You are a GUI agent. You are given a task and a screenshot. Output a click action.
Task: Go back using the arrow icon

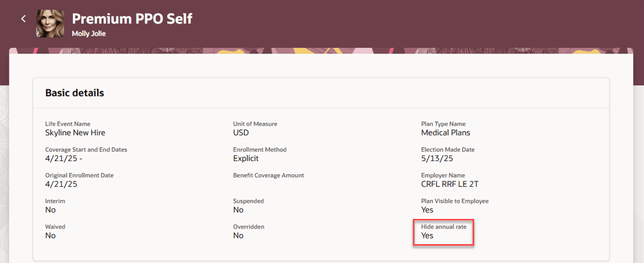(x=23, y=18)
